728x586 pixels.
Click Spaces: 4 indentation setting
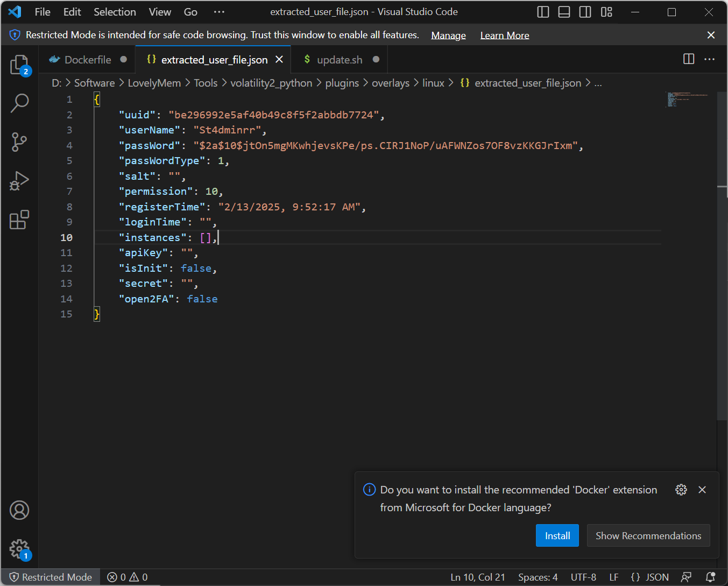point(538,577)
